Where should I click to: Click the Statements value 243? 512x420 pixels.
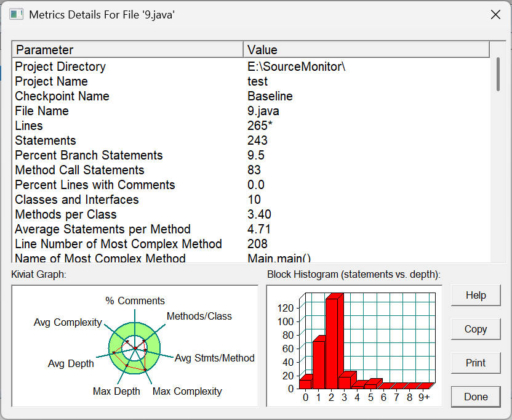(x=258, y=140)
